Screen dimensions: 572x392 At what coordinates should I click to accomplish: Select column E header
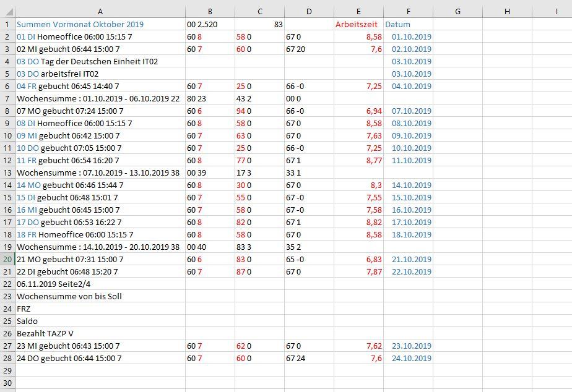358,12
